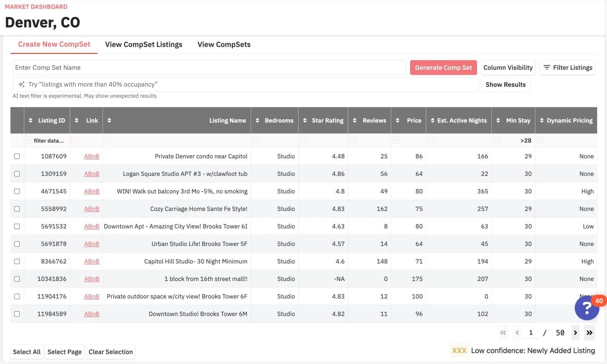
Task: Sort listings by Price column icon
Action: [x=398, y=121]
